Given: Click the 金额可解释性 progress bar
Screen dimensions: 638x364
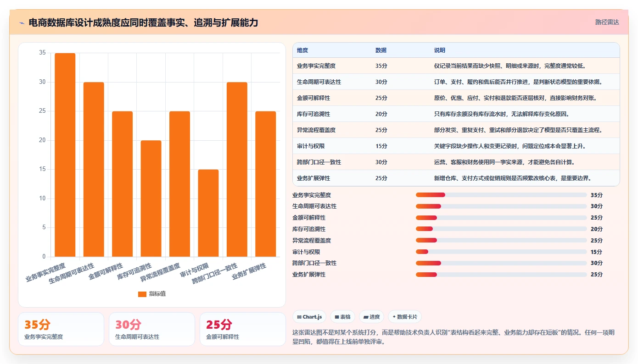Looking at the screenshot, I should pyautogui.click(x=501, y=218).
